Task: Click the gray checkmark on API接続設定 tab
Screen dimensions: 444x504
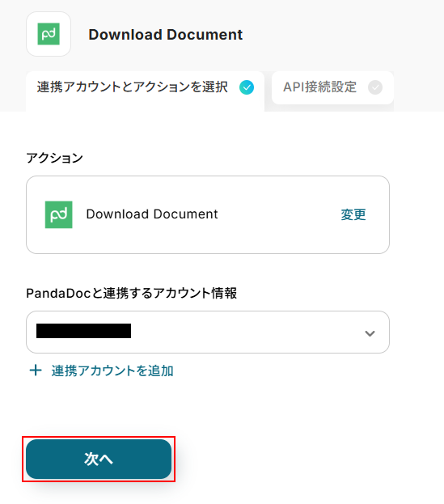Action: [x=375, y=87]
